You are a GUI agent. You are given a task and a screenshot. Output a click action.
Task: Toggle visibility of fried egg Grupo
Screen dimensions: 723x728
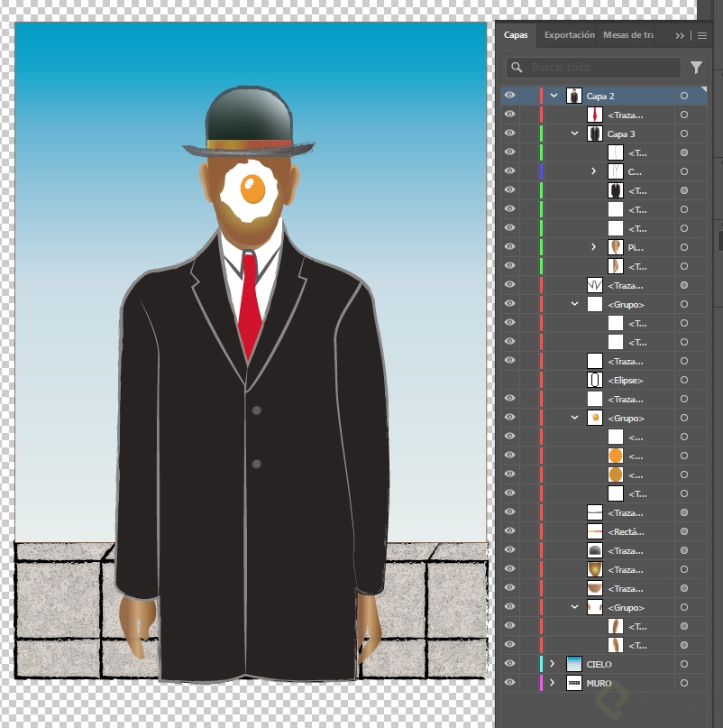coord(510,418)
